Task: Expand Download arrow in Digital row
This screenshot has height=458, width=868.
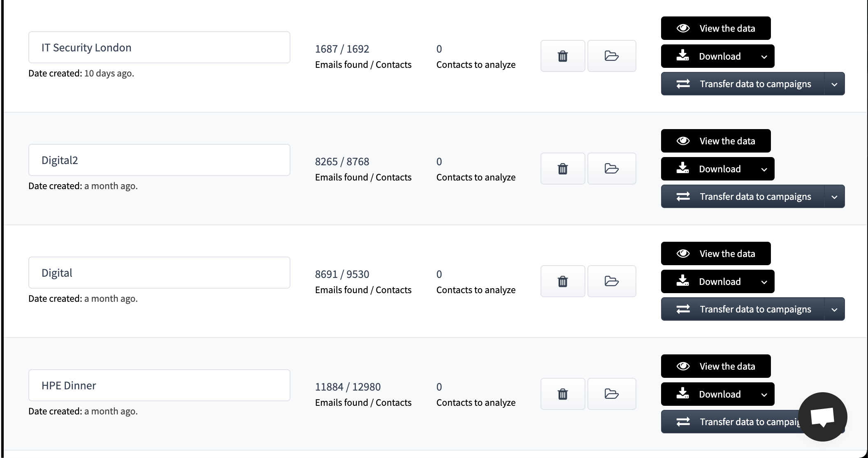Action: click(764, 282)
